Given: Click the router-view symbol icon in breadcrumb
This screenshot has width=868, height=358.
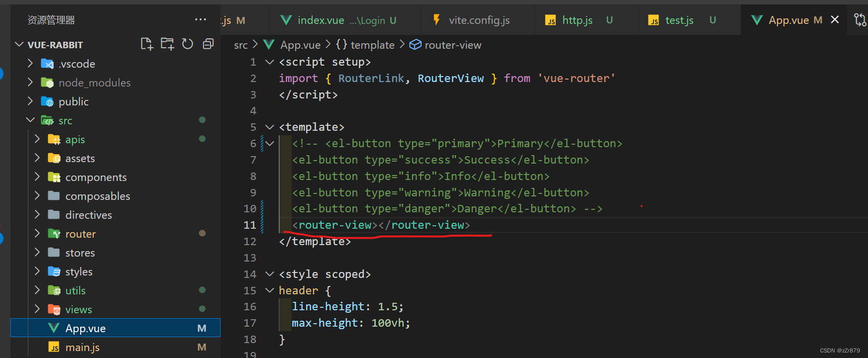Looking at the screenshot, I should pos(415,45).
